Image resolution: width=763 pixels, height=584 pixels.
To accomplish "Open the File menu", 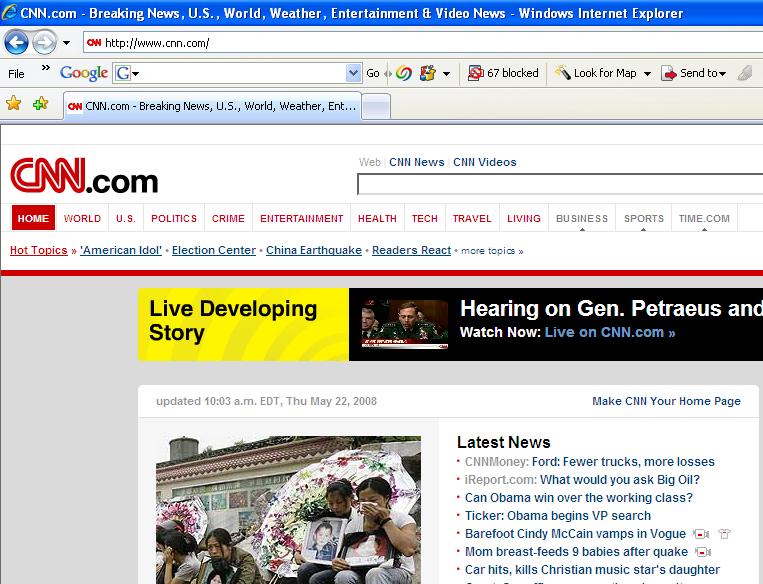I will click(16, 74).
